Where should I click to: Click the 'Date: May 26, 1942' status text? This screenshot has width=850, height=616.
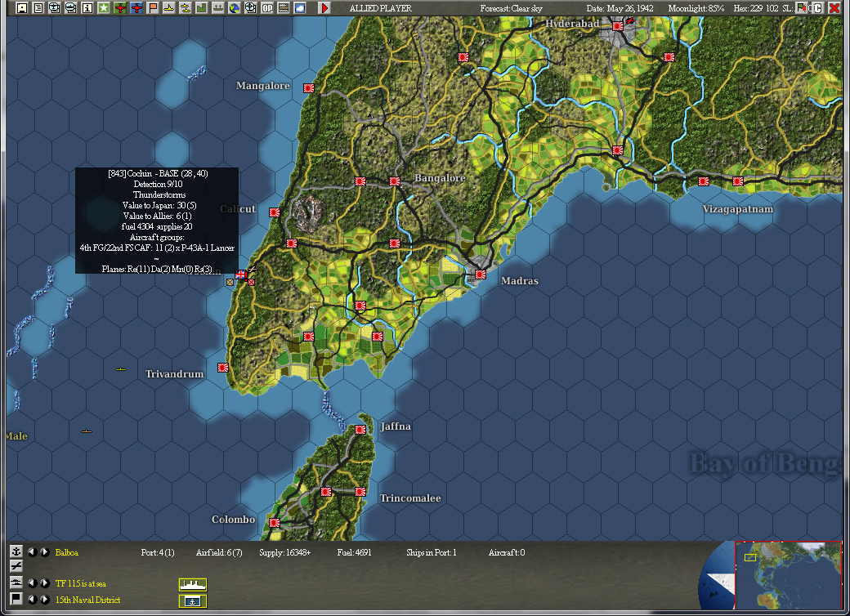(x=620, y=8)
